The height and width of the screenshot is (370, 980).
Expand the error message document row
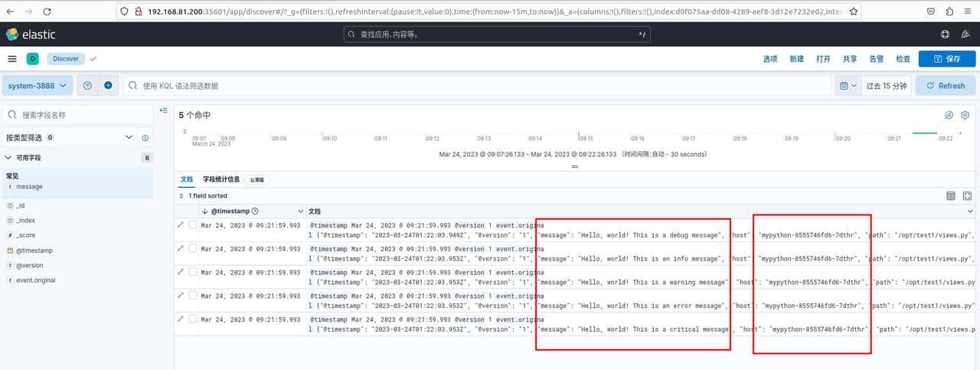pos(181,295)
